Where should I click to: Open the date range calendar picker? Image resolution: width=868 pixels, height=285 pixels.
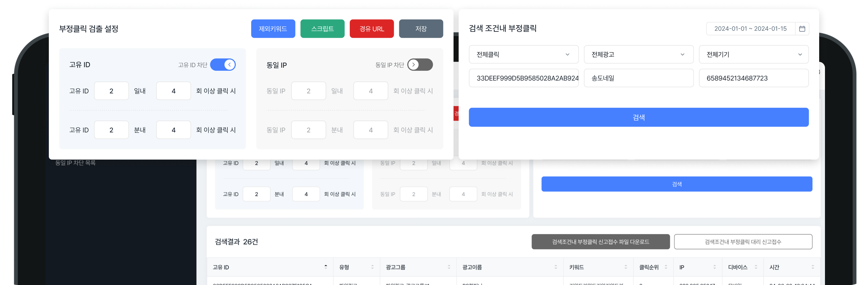(x=803, y=29)
